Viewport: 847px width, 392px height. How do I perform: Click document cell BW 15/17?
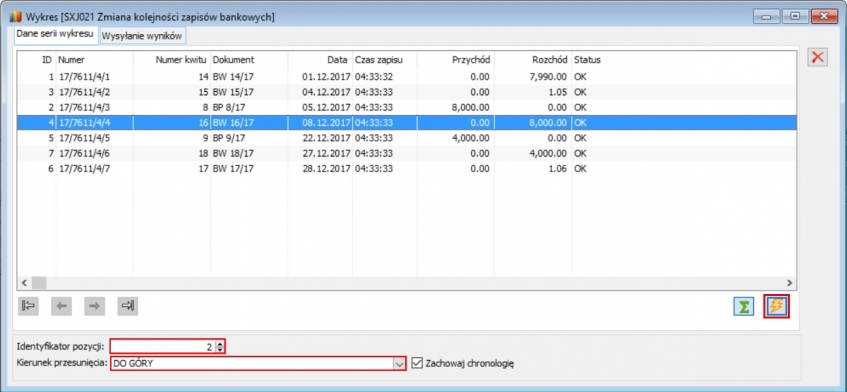pyautogui.click(x=233, y=92)
